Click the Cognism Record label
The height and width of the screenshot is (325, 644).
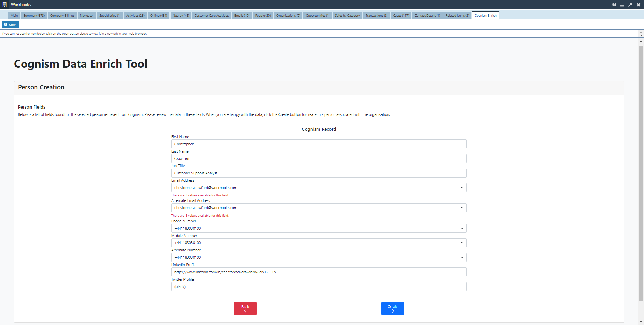pyautogui.click(x=319, y=129)
